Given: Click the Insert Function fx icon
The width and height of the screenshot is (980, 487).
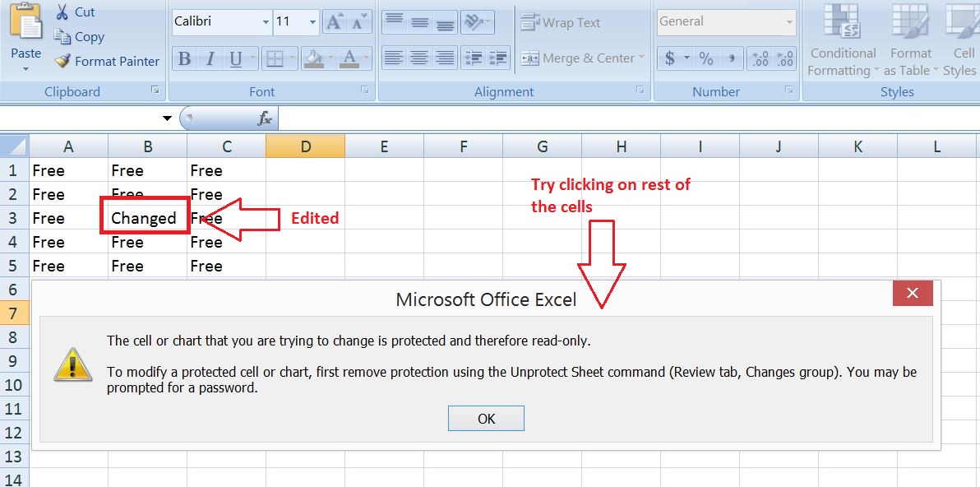Looking at the screenshot, I should click(265, 118).
